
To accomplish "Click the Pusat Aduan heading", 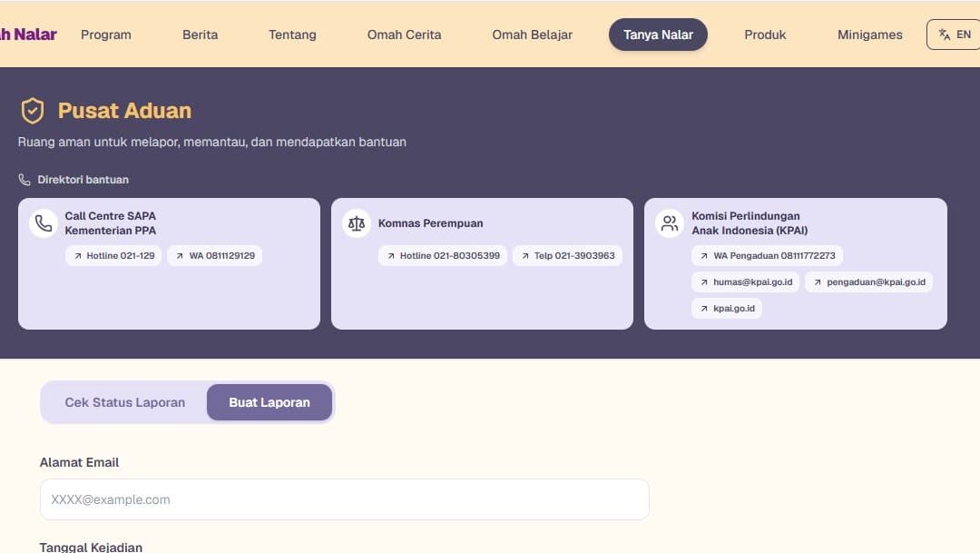I will tap(124, 111).
